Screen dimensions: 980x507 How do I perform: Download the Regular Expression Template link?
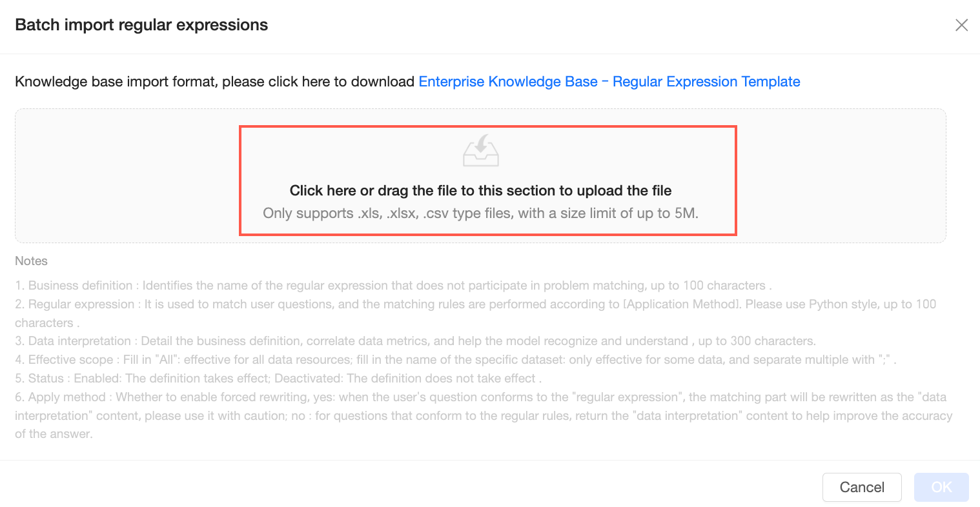706,82
